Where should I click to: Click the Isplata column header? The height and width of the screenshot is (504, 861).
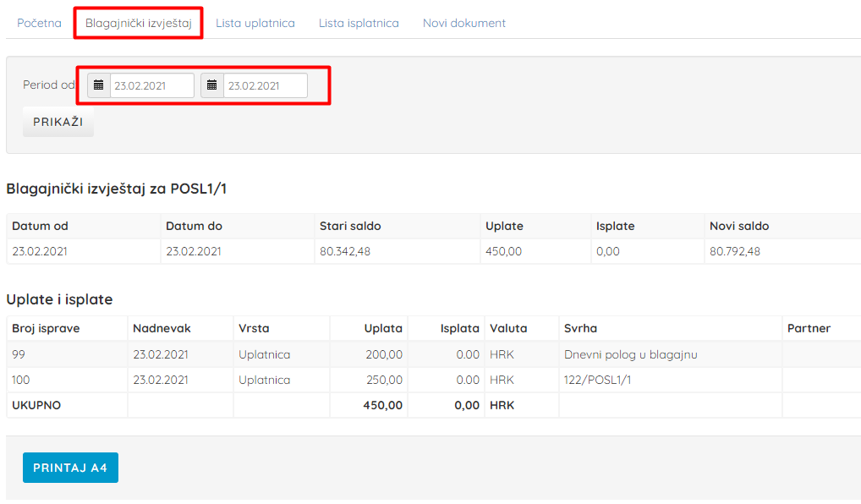459,328
